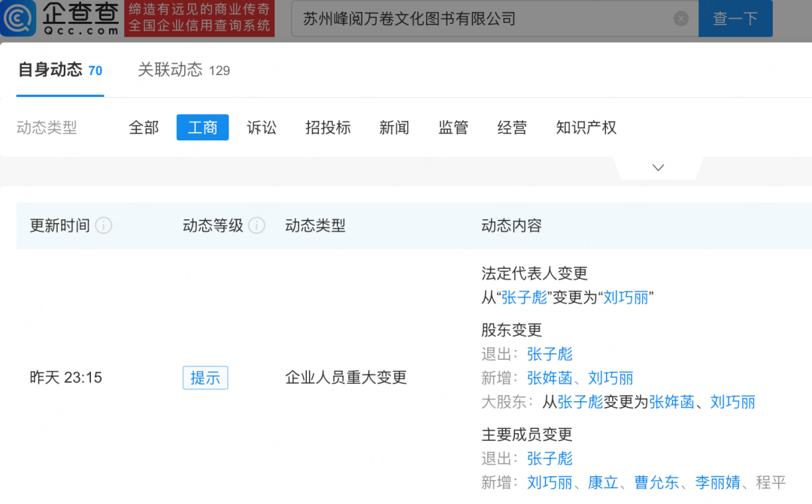Click the 主要成员变更 heading text
The width and height of the screenshot is (812, 504).
pyautogui.click(x=526, y=434)
